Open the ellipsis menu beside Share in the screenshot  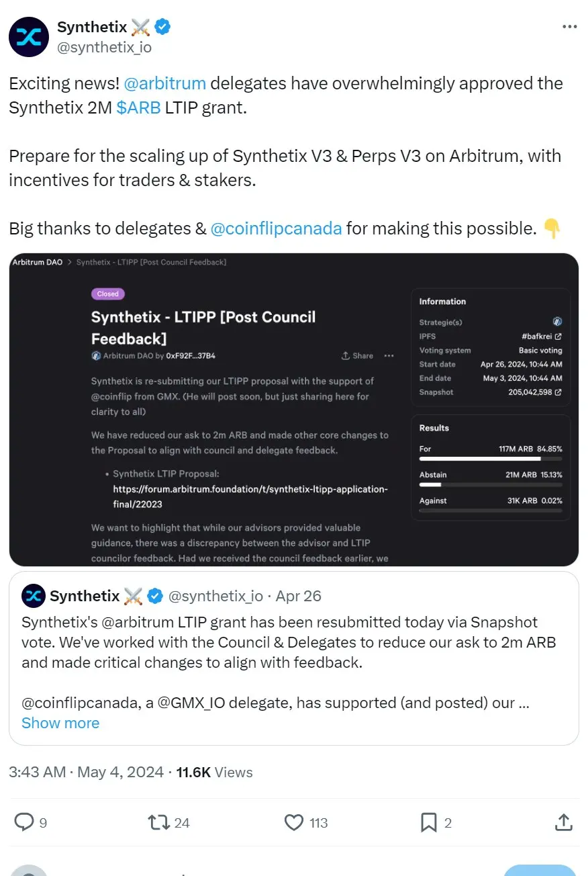click(x=389, y=355)
